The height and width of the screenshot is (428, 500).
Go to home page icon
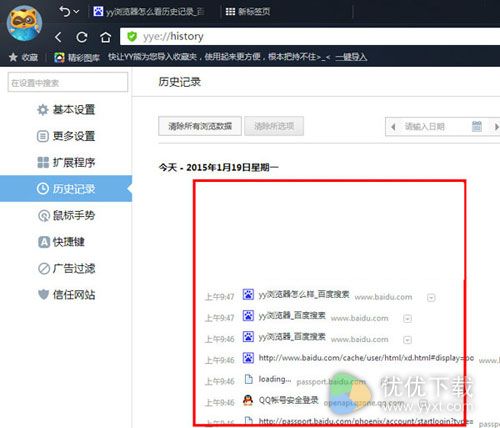[105, 37]
